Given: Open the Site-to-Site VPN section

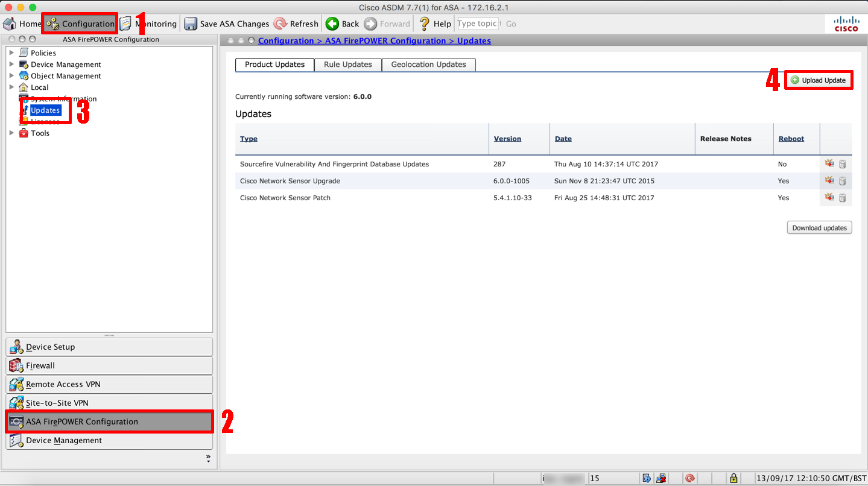Looking at the screenshot, I should pos(109,403).
